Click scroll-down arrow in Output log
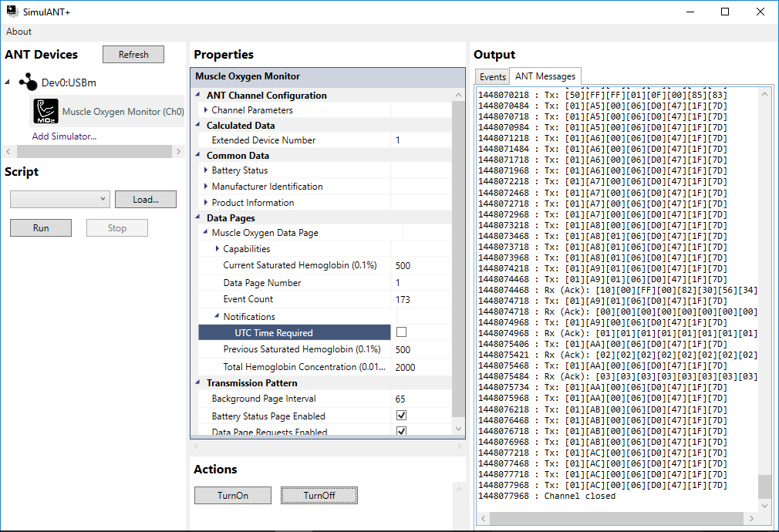 764,506
